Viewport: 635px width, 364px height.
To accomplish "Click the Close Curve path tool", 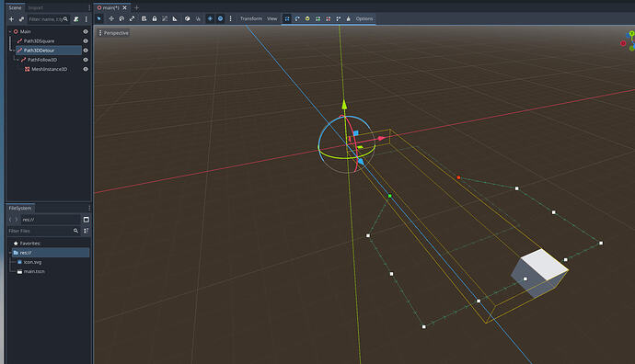I will click(338, 18).
